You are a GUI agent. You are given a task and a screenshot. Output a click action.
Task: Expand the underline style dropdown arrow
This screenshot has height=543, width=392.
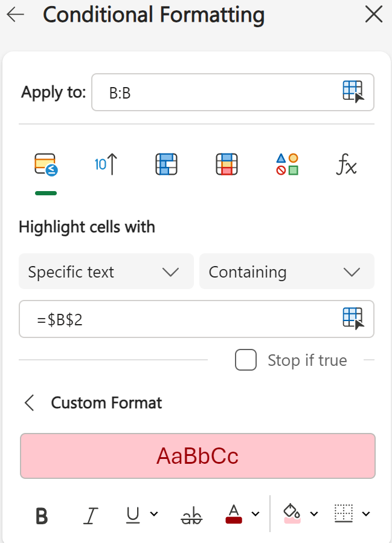pos(154,514)
